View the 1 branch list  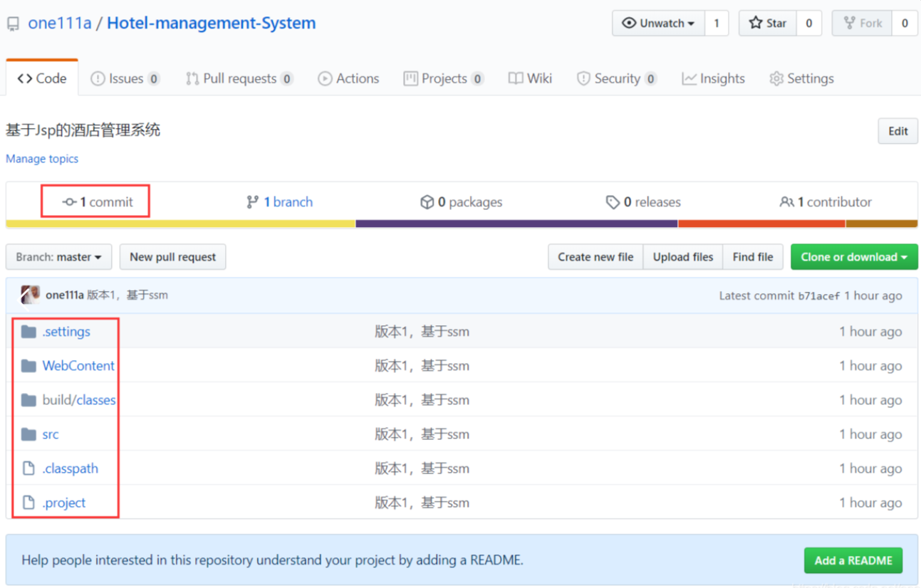pyautogui.click(x=279, y=202)
